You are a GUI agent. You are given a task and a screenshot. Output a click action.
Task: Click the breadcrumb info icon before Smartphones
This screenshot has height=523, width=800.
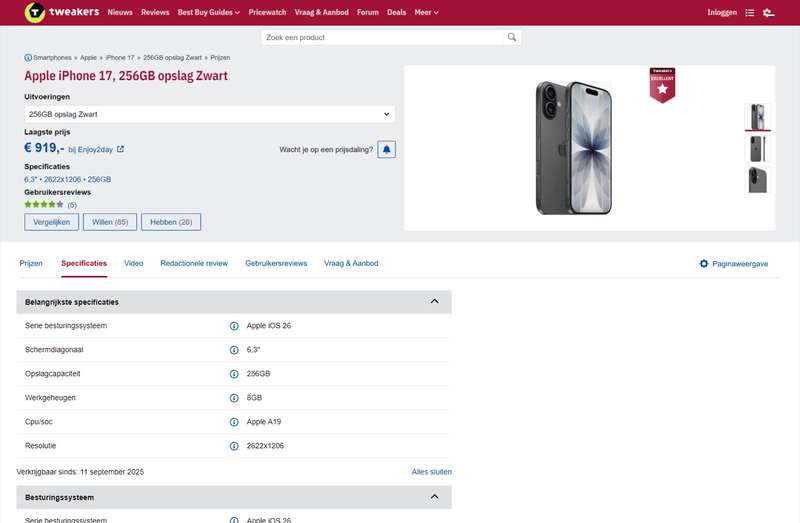pos(28,58)
